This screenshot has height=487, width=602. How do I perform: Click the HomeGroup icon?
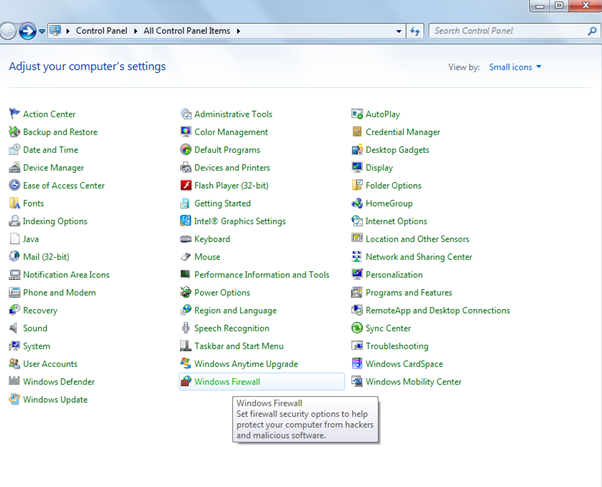pos(357,203)
